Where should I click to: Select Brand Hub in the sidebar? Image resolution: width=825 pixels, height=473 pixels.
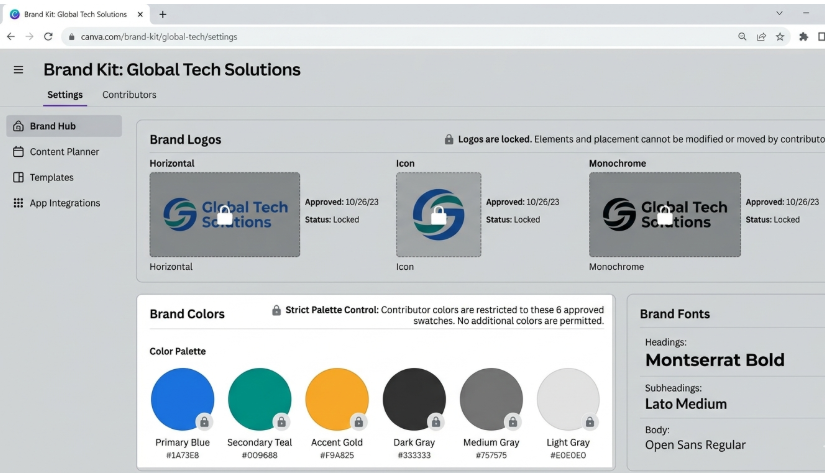pos(64,126)
